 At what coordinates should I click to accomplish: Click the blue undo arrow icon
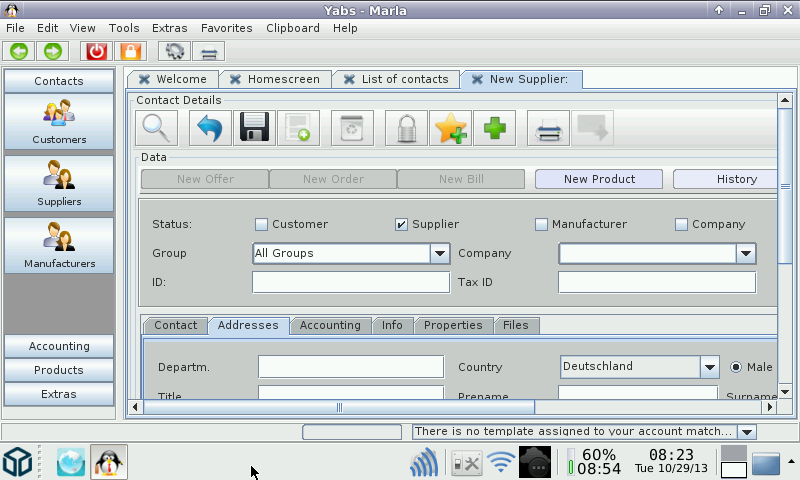[x=210, y=128]
